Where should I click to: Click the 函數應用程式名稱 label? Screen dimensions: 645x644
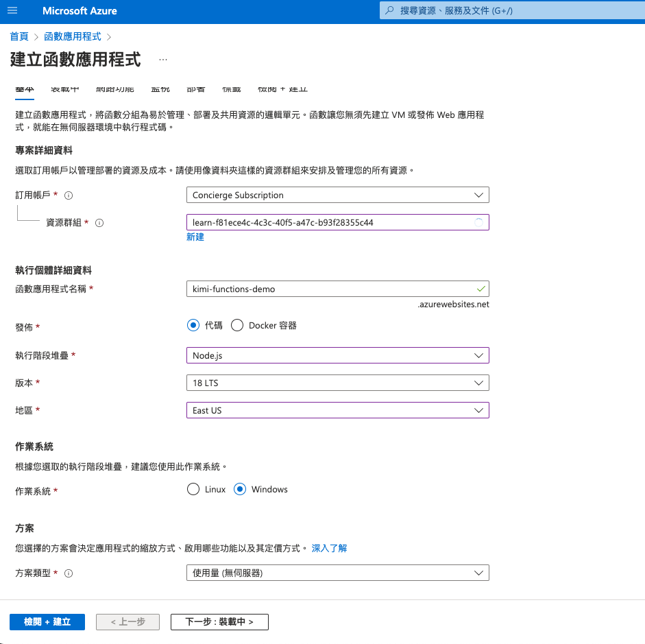(51, 289)
